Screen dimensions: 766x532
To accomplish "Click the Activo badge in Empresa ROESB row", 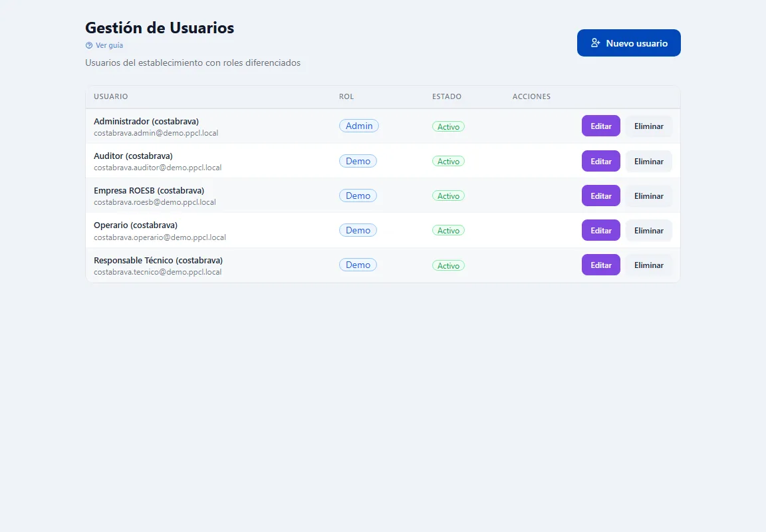I will (448, 196).
